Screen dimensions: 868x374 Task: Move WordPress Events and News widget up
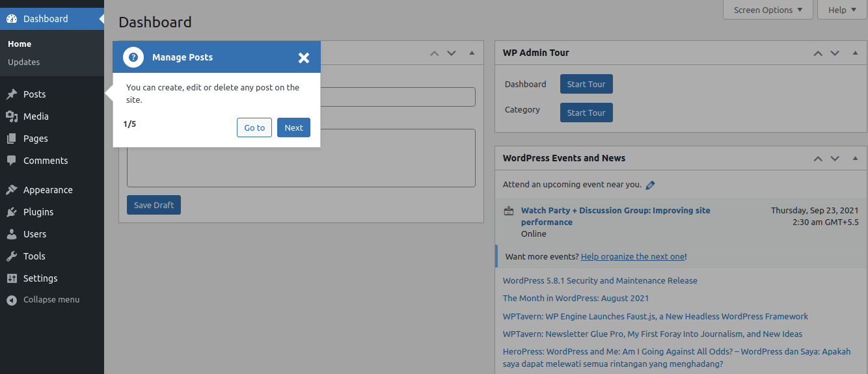point(818,159)
